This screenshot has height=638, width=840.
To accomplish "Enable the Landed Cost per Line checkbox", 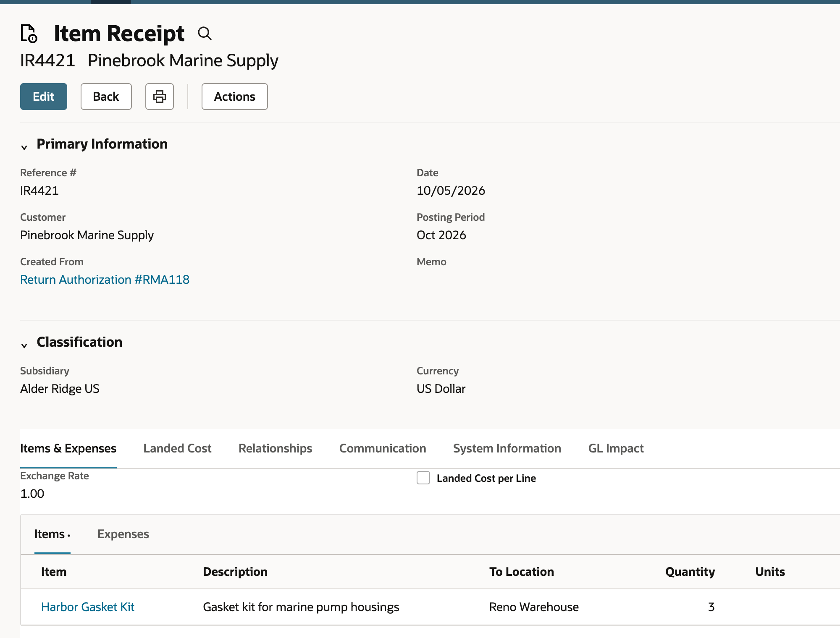I will [423, 478].
